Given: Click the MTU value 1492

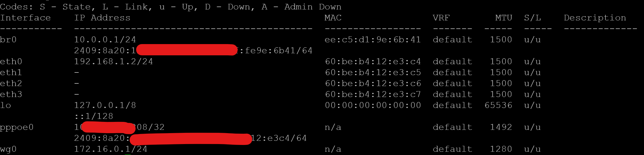Looking at the screenshot, I should click(501, 127).
